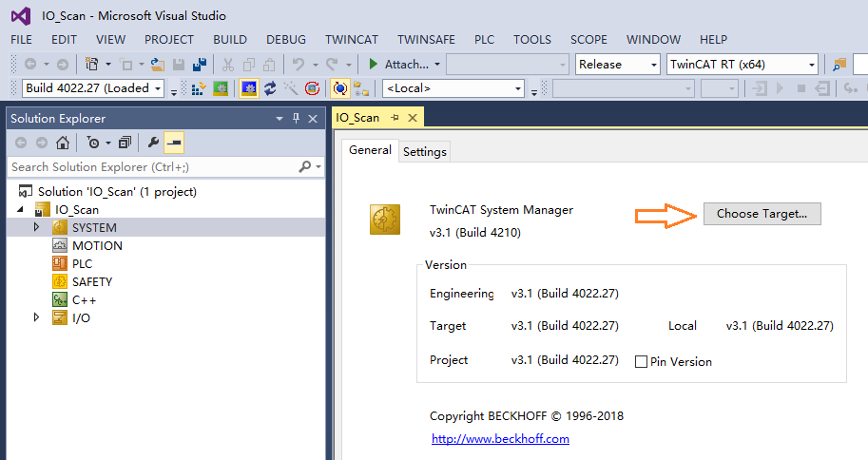Toggle the Preview Selected Items button
The height and width of the screenshot is (460, 868).
tap(173, 143)
